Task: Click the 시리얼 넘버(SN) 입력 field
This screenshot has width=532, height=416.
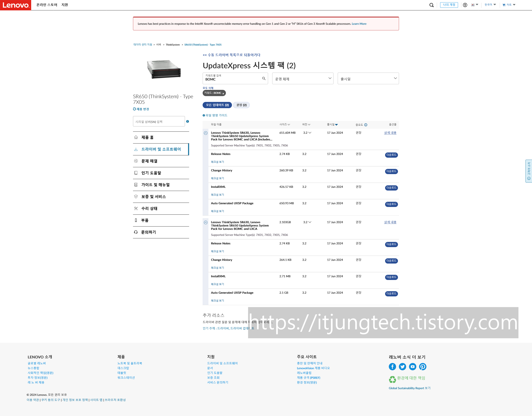Action: pyautogui.click(x=159, y=121)
